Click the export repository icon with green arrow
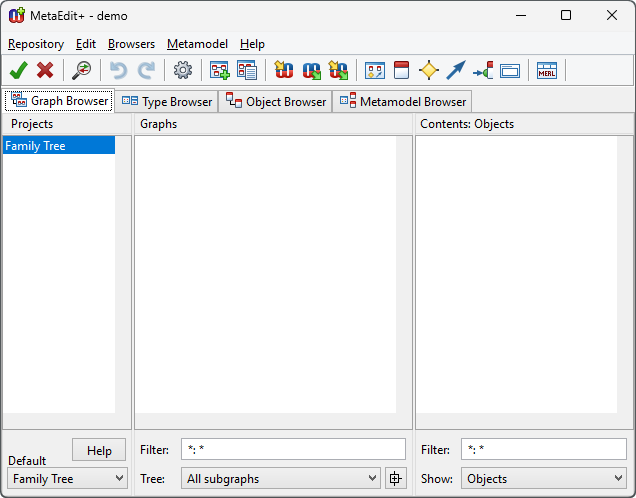This screenshot has width=636, height=498. (312, 71)
